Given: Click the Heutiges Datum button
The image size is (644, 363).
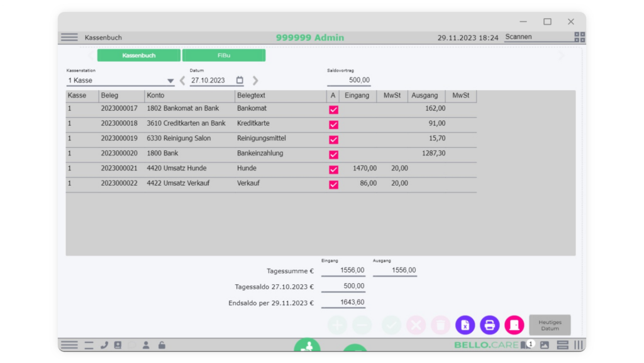Looking at the screenshot, I should (x=550, y=325).
